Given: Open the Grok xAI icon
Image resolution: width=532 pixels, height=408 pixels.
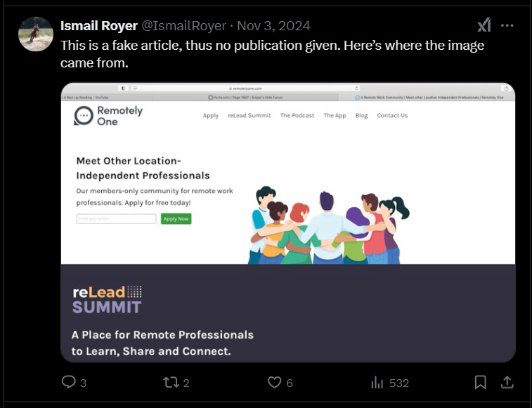Looking at the screenshot, I should click(484, 25).
